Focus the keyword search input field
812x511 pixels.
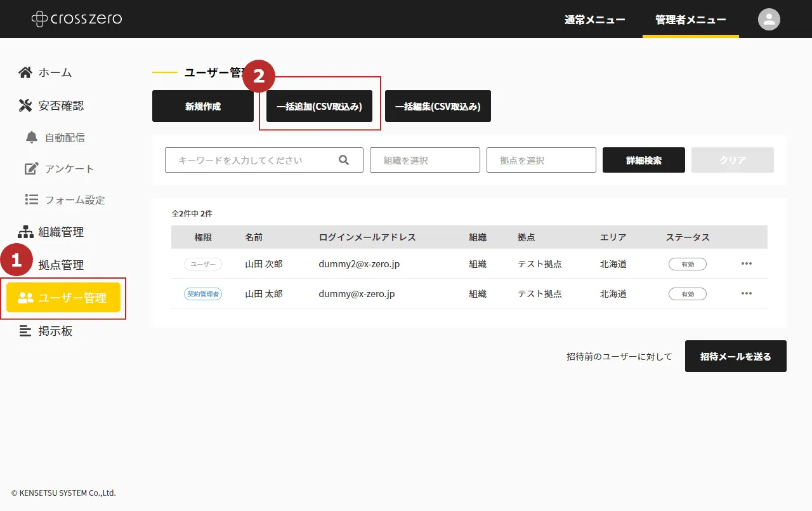[x=264, y=160]
